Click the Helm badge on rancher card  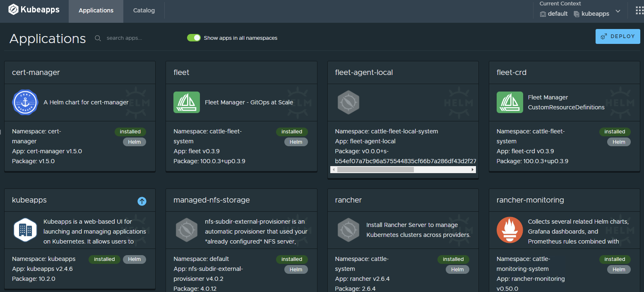457,270
